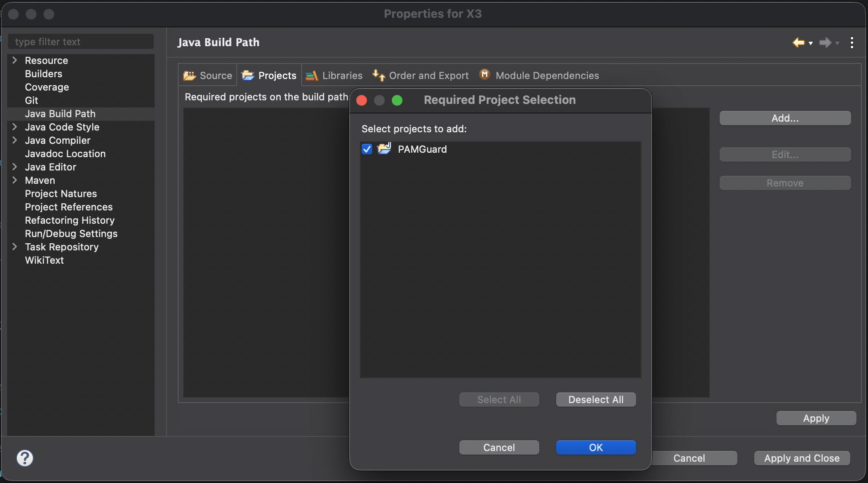Uncheck the PAMGuard project checkbox

tap(367, 149)
